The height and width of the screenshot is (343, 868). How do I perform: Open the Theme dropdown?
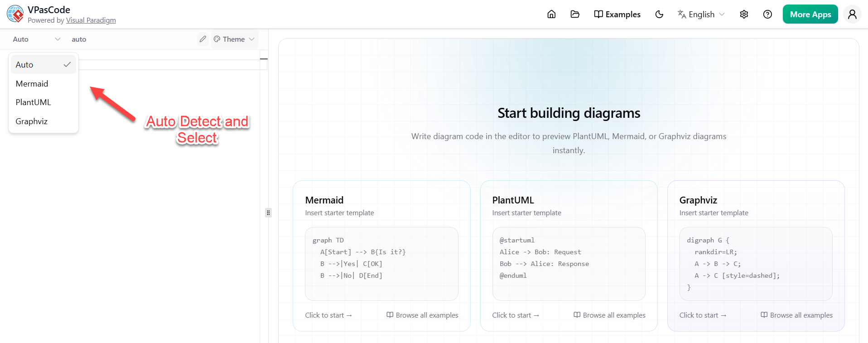(234, 39)
